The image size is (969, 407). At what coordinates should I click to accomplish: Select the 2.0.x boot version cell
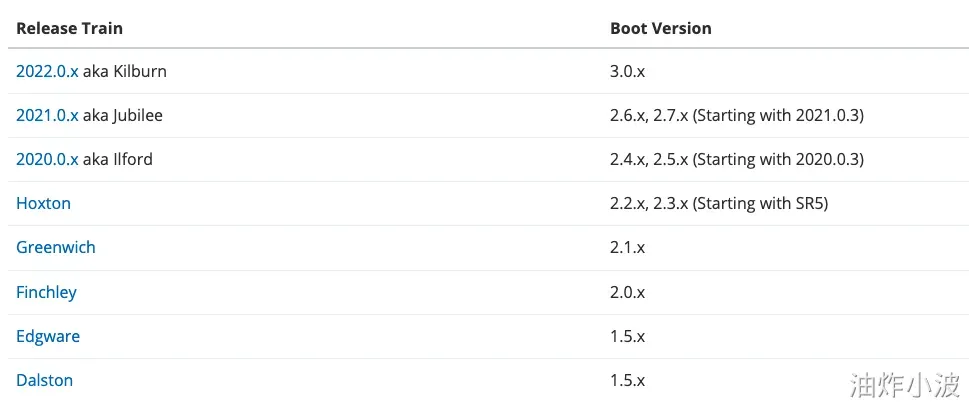628,293
